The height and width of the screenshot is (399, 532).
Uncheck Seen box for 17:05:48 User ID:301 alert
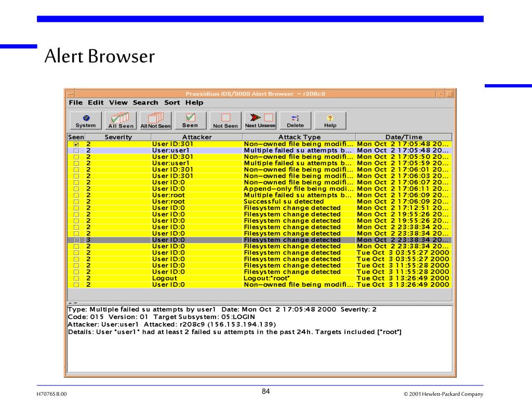coord(76,144)
